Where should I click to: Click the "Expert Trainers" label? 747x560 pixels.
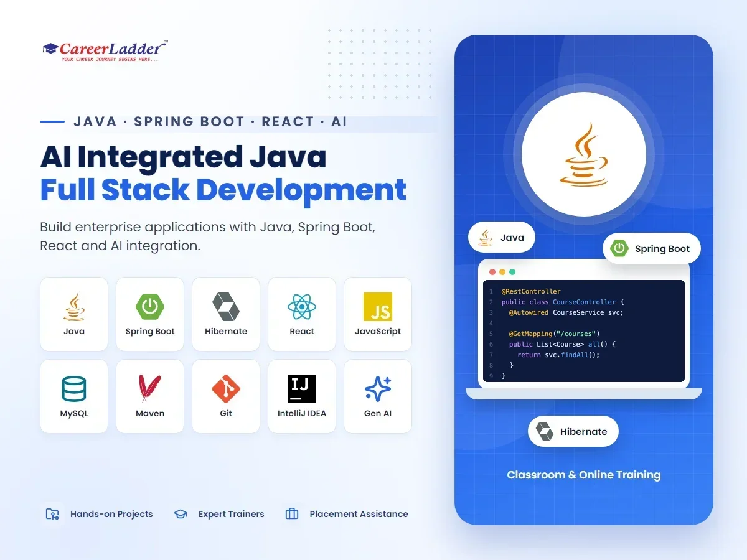pos(232,514)
